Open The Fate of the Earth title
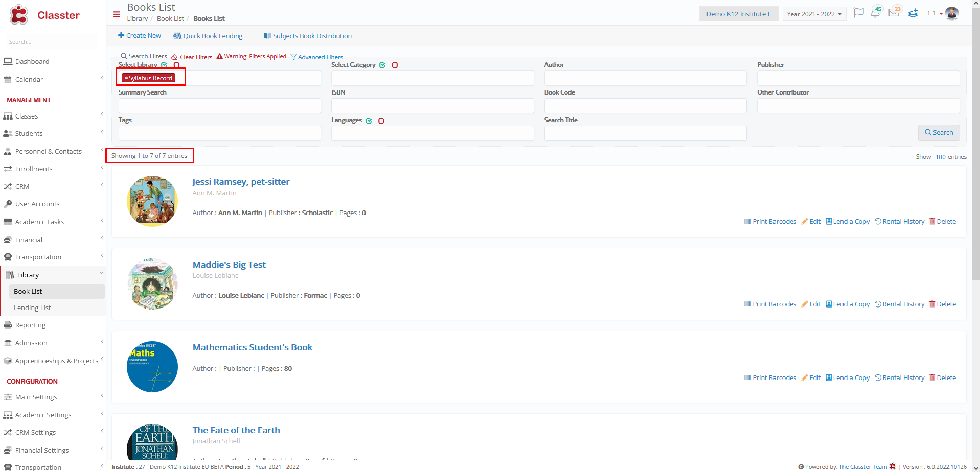 click(x=236, y=430)
